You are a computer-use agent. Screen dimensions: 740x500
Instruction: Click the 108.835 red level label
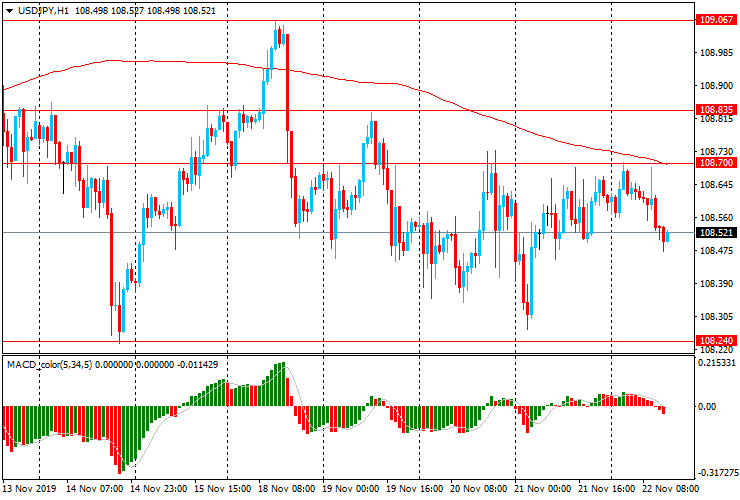click(716, 110)
